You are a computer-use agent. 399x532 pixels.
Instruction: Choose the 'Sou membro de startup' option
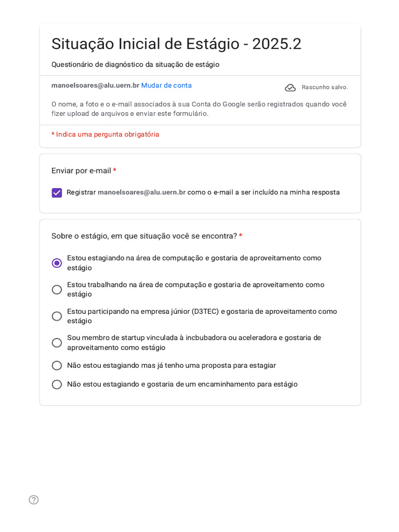click(x=57, y=342)
